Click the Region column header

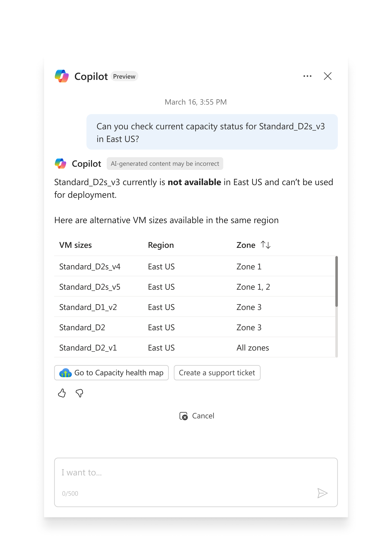click(161, 245)
